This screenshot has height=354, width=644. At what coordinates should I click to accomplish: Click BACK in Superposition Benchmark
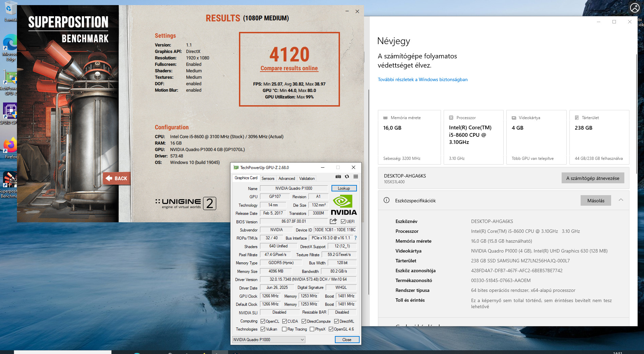point(117,178)
